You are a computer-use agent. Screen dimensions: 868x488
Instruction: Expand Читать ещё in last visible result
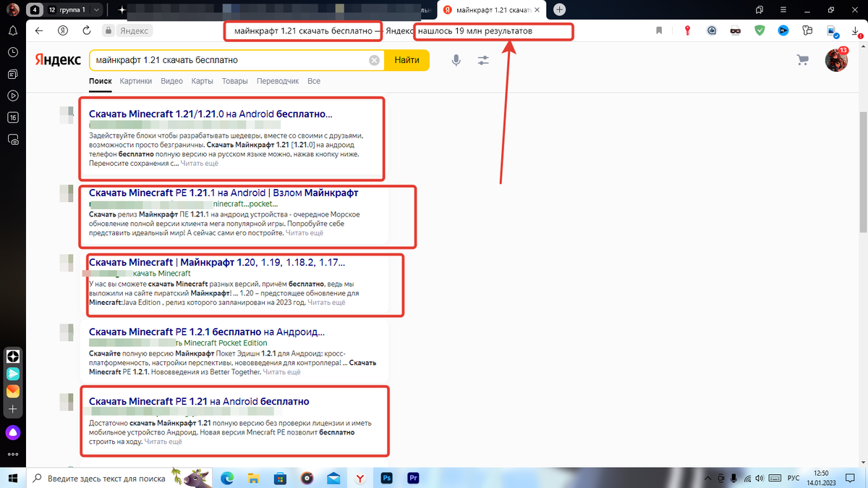tap(163, 441)
